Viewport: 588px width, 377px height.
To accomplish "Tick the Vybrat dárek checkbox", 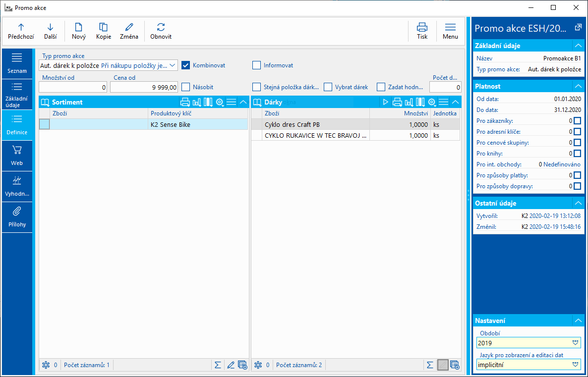I will click(x=328, y=87).
